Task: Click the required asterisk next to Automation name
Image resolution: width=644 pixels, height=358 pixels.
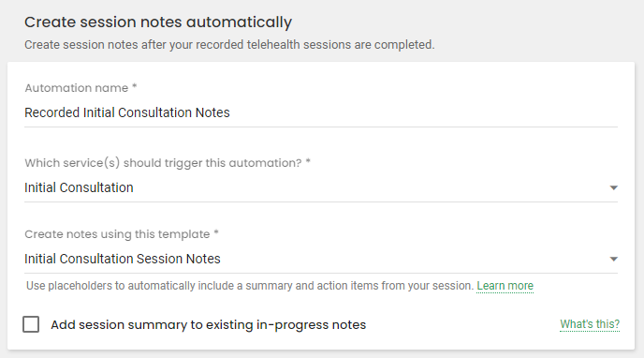Action: (x=134, y=86)
